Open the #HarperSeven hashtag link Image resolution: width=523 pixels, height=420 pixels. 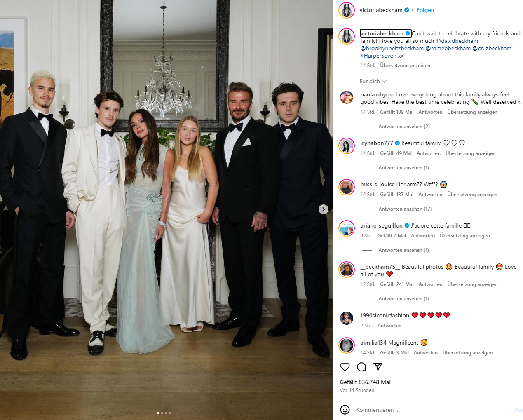coord(378,56)
